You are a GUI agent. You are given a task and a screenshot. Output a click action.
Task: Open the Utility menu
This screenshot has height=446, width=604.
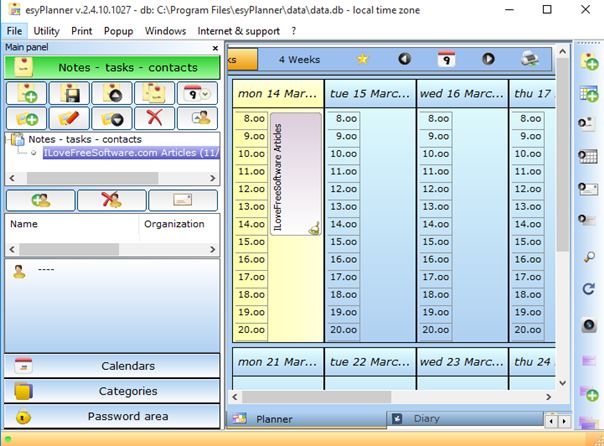(x=47, y=31)
